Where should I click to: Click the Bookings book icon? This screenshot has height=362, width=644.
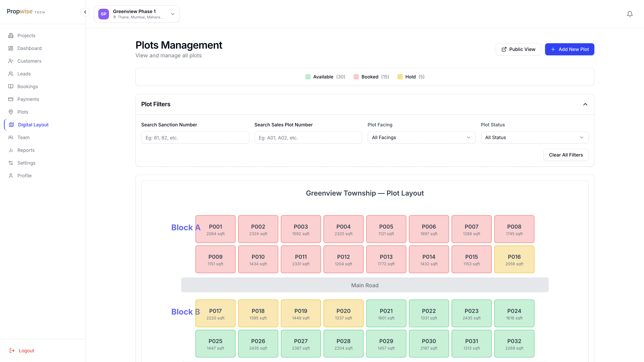pyautogui.click(x=11, y=86)
